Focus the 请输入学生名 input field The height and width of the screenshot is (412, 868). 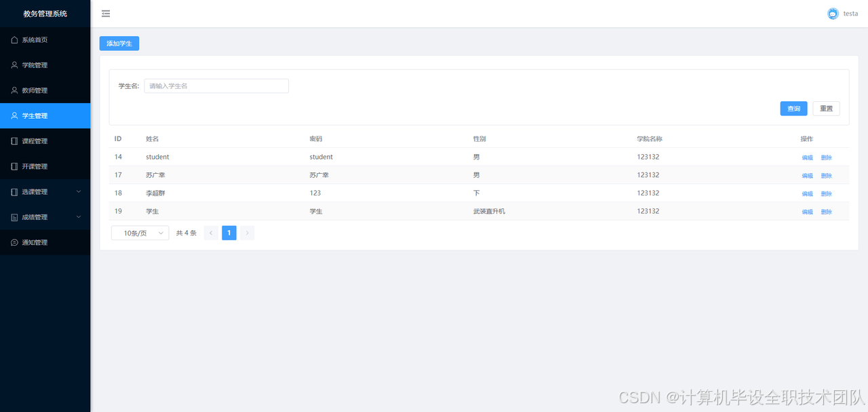pyautogui.click(x=216, y=86)
